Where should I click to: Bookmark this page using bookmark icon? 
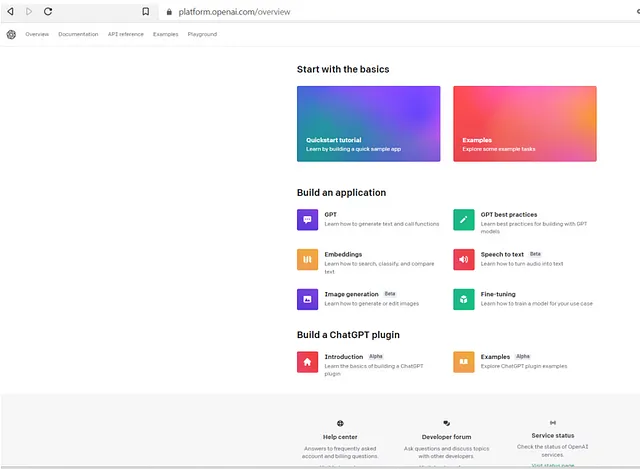pyautogui.click(x=145, y=11)
